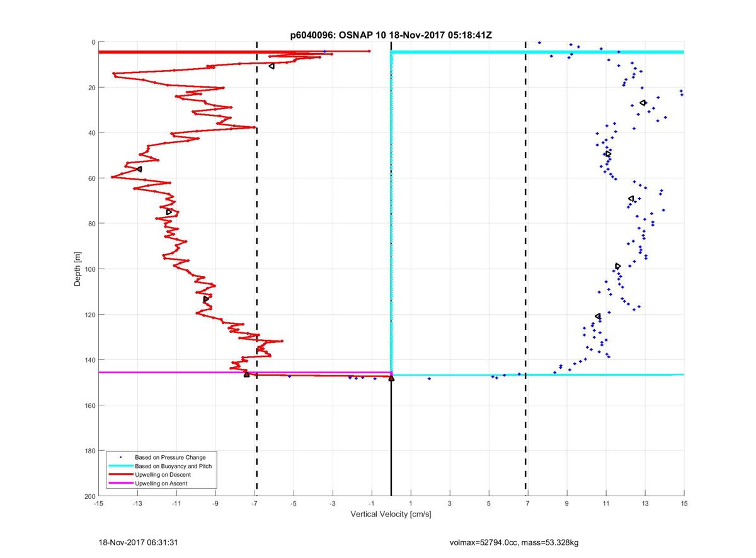Click the magenta line legend swatch
Image resolution: width=756 pixels, height=558 pixels.
click(120, 483)
